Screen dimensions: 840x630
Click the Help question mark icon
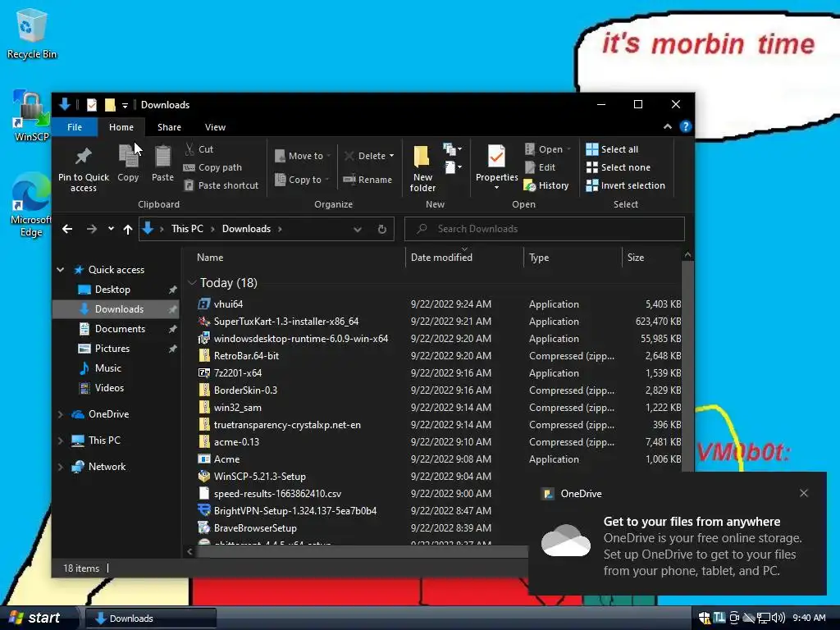pyautogui.click(x=685, y=126)
